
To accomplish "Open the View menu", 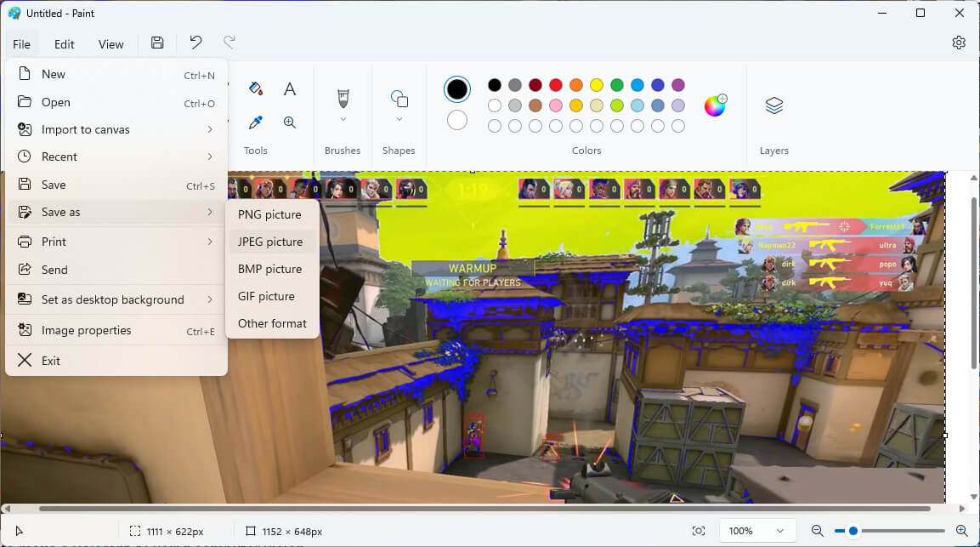I will tap(110, 44).
